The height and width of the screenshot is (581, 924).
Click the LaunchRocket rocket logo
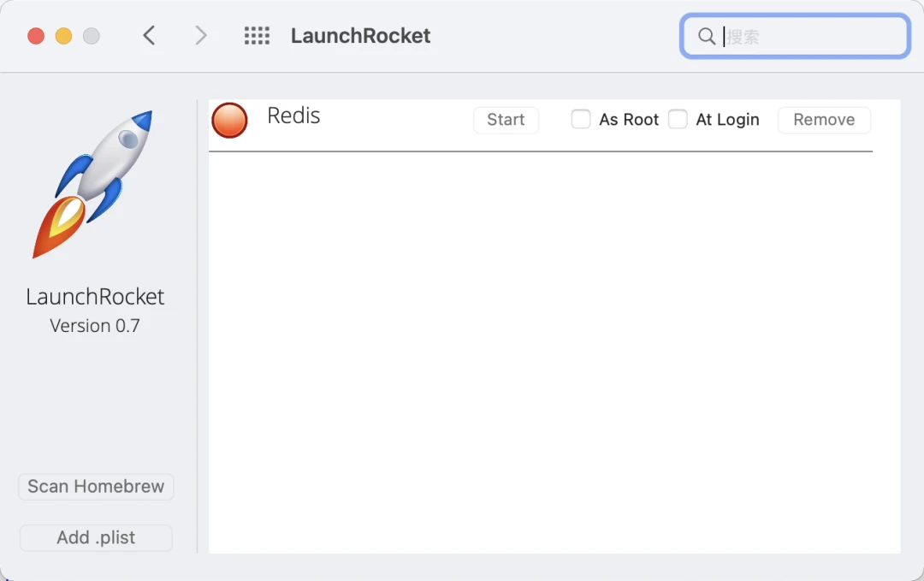[94, 184]
